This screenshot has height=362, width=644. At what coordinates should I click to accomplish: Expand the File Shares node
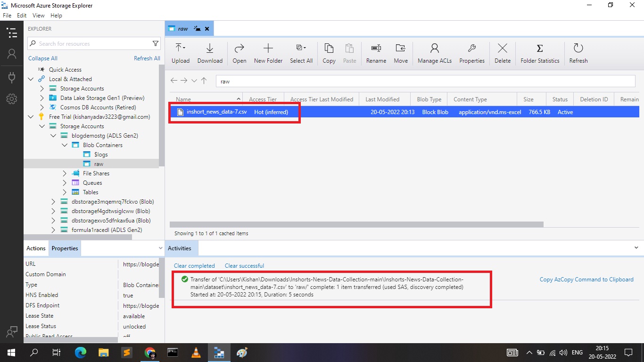(65, 173)
